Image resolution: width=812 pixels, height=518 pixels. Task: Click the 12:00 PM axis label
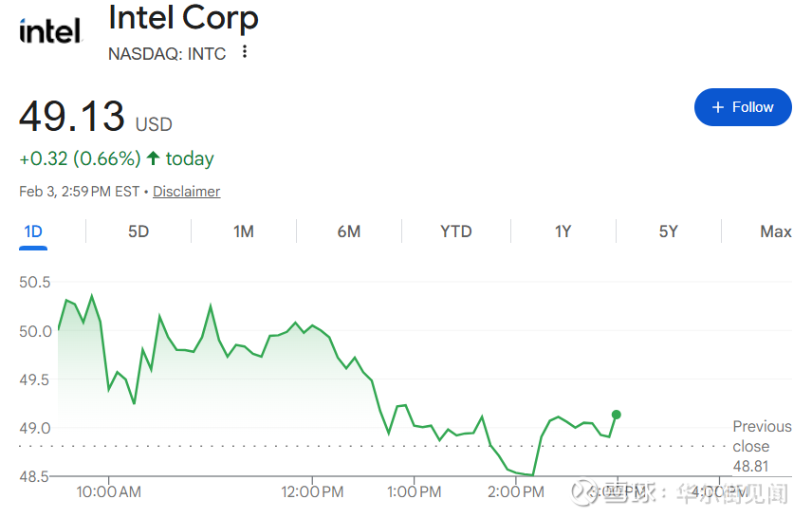point(313,492)
